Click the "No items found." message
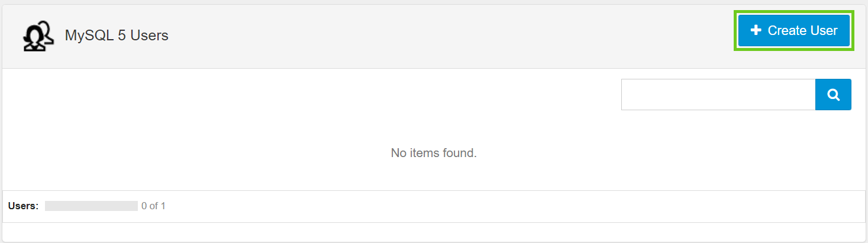The height and width of the screenshot is (243, 868). coord(434,153)
